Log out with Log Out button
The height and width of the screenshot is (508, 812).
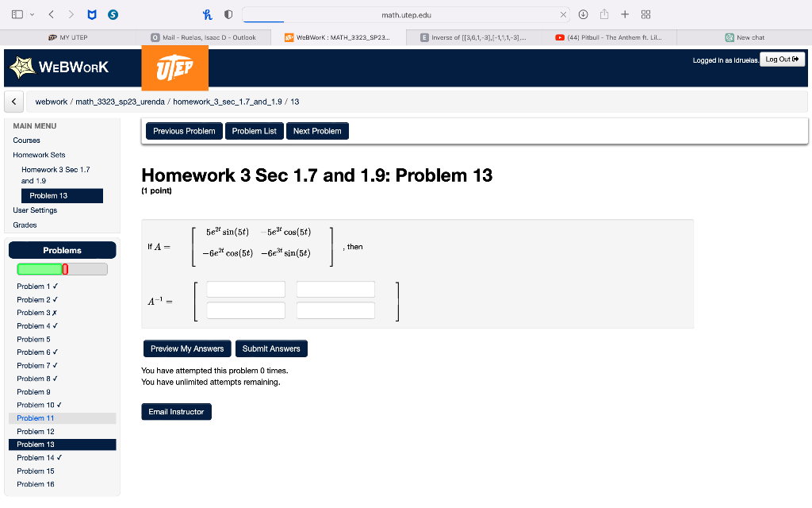pyautogui.click(x=782, y=59)
